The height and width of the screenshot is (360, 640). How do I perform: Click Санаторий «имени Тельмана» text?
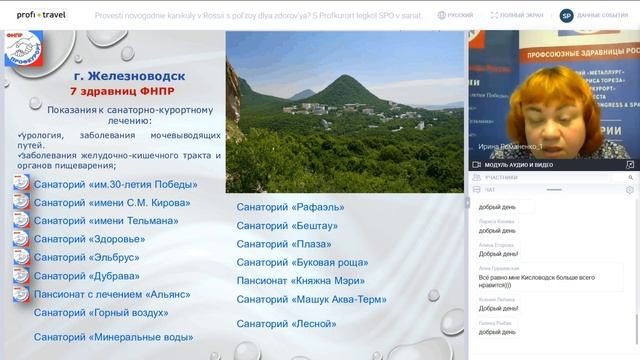point(106,221)
